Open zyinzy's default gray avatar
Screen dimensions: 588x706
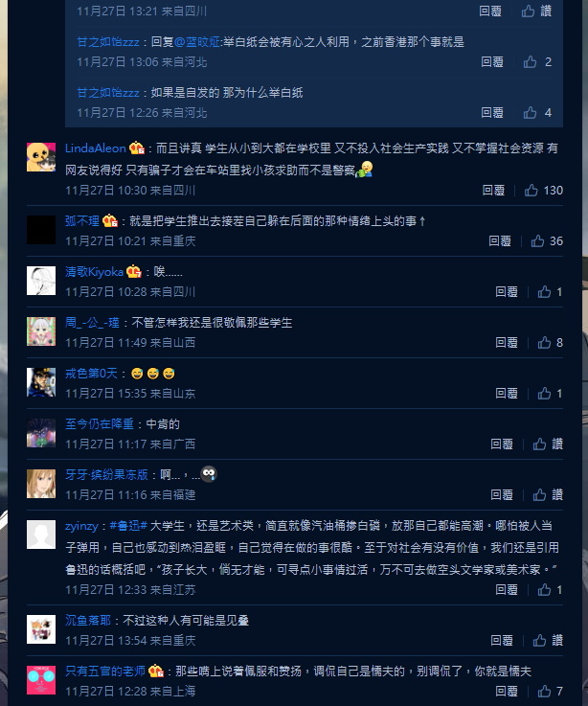41,535
